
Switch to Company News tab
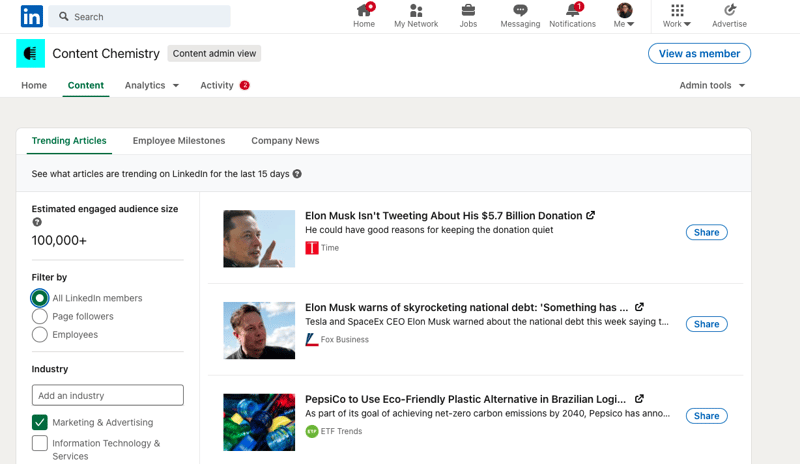(285, 141)
